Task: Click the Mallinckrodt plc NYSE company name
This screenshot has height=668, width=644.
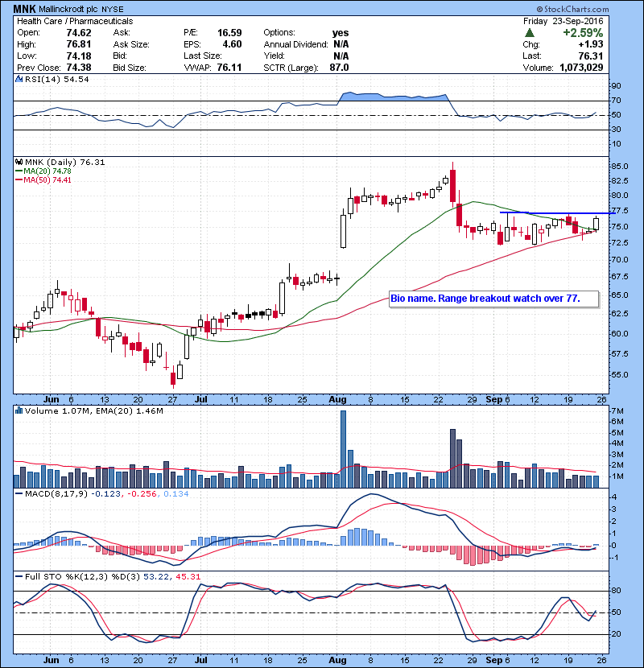Action: click(81, 9)
